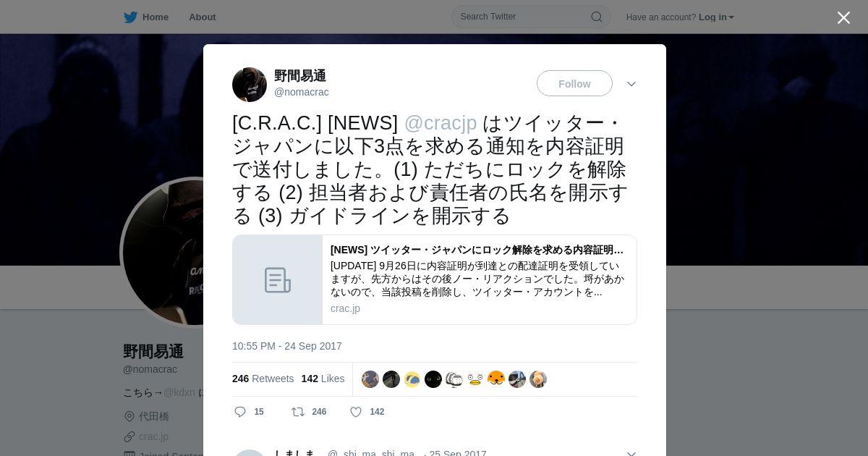The width and height of the screenshot is (868, 456).
Task: Click the link chain icon beside crac.jp
Action: 129,436
